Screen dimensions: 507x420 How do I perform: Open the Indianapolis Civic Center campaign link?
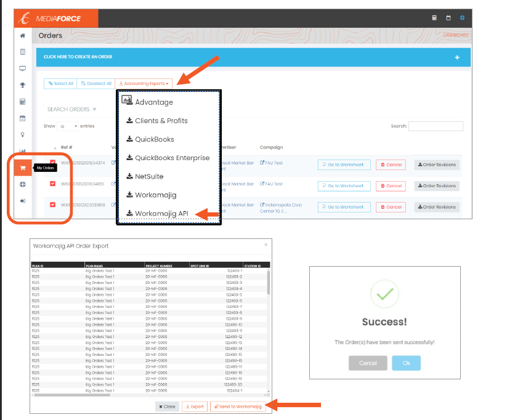(x=281, y=208)
